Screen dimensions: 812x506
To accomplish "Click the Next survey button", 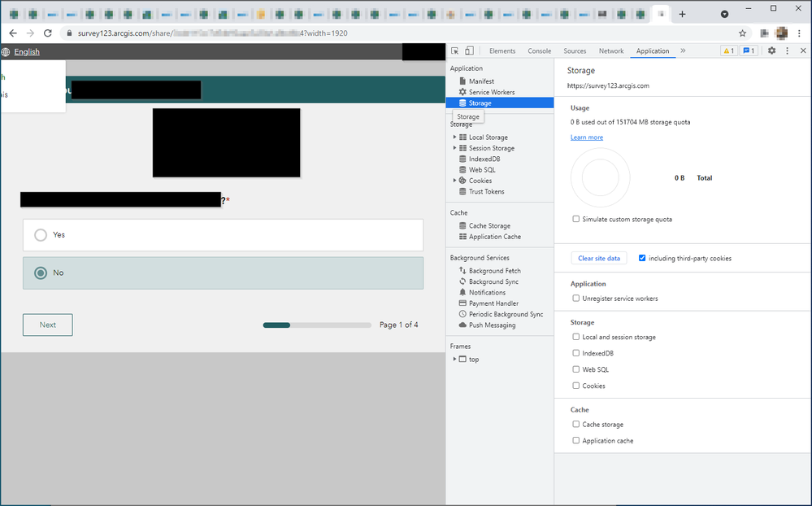I will pyautogui.click(x=48, y=325).
